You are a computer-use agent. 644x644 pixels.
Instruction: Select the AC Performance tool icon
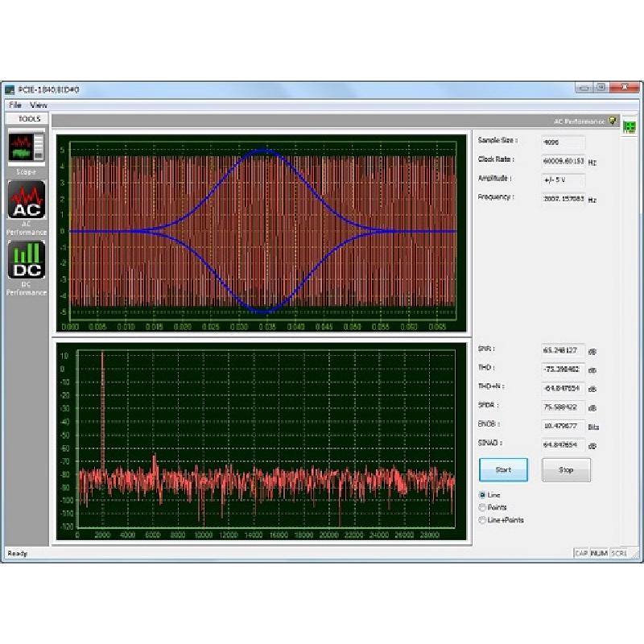27,200
